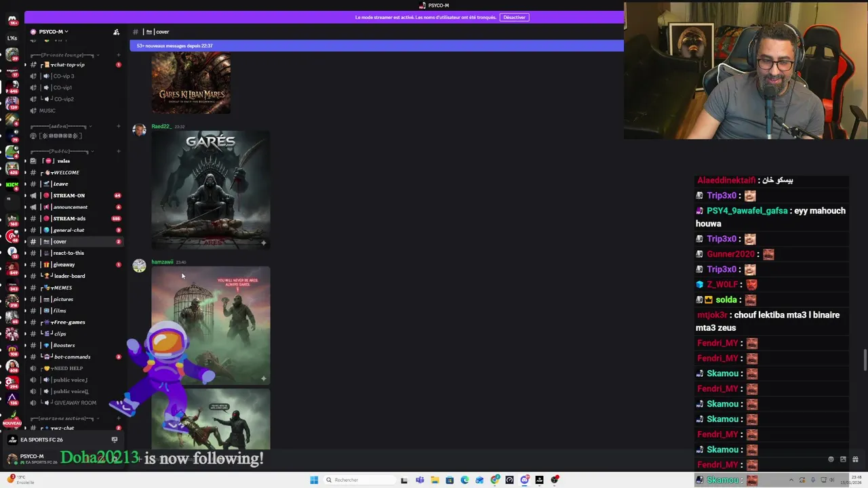The image size is (868, 488).
Task: Open Microsoft Teams from taskbar
Action: [x=420, y=480]
